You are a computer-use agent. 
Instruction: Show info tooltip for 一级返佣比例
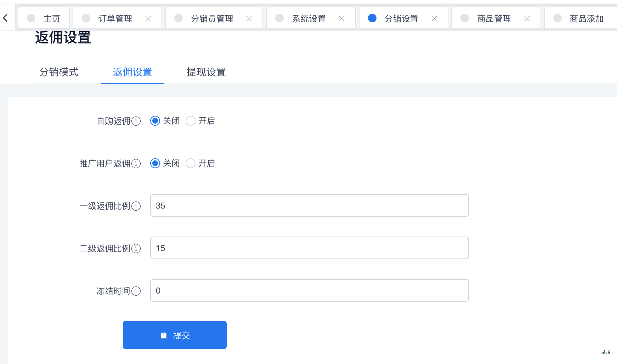(x=136, y=206)
